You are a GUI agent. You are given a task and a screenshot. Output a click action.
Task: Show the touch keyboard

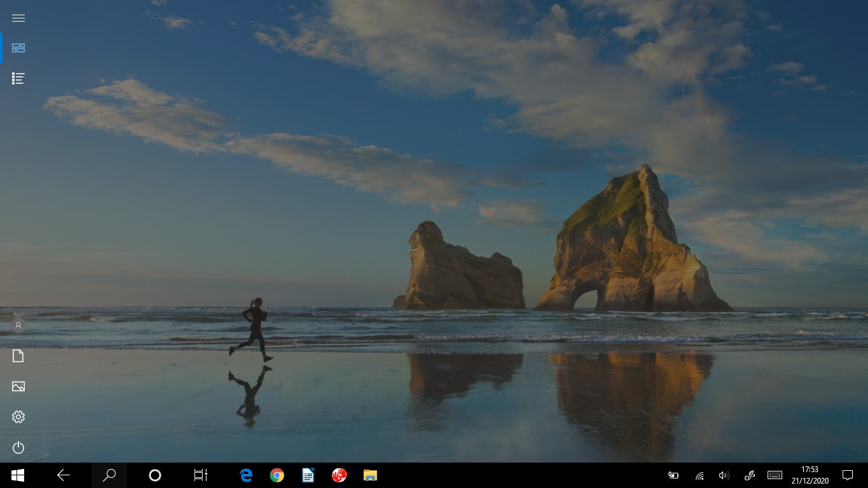(x=775, y=475)
